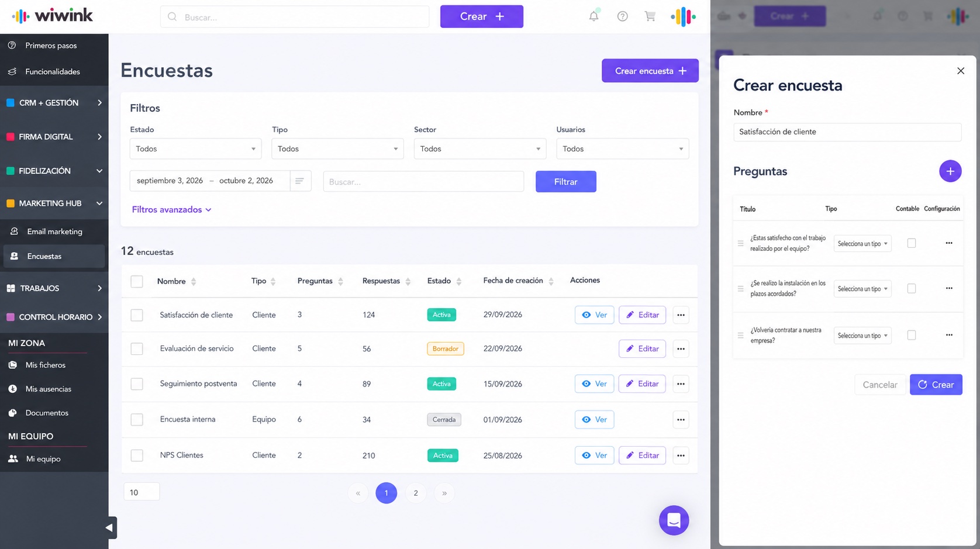Image resolution: width=980 pixels, height=549 pixels.
Task: Open the Estado filter dropdown
Action: [x=195, y=149]
